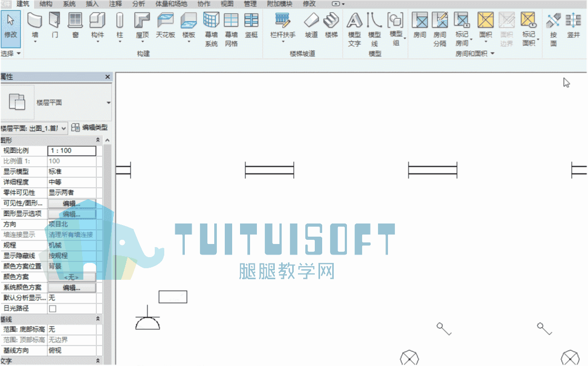Click the Show Hidden Lines (显示隐藏线) 按规程 value
588x366 pixels.
72,256
